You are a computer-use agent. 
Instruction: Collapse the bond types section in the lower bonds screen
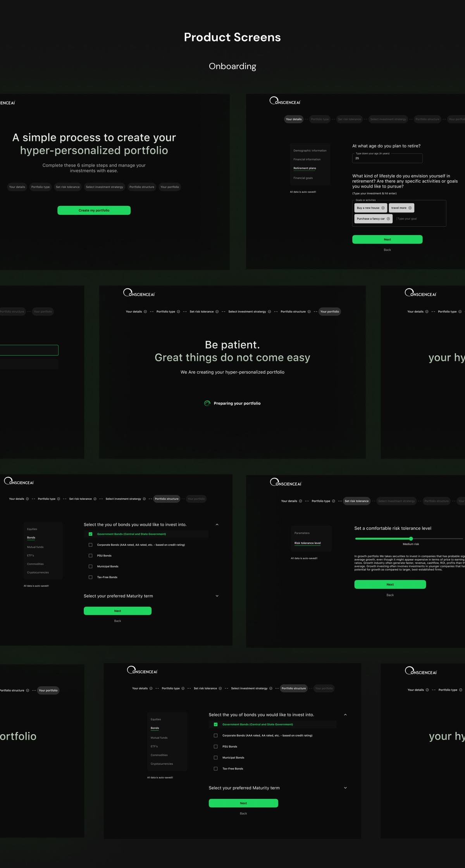point(345,714)
